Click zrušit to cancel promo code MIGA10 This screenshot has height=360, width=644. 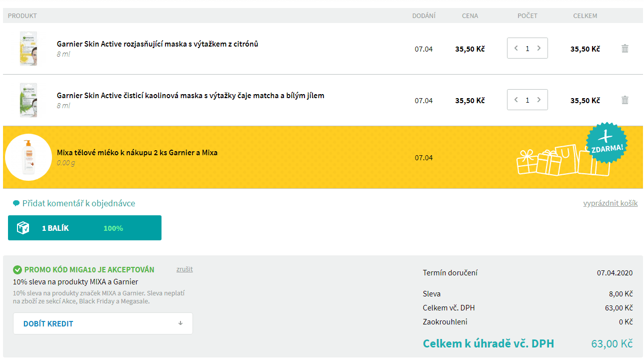184,269
